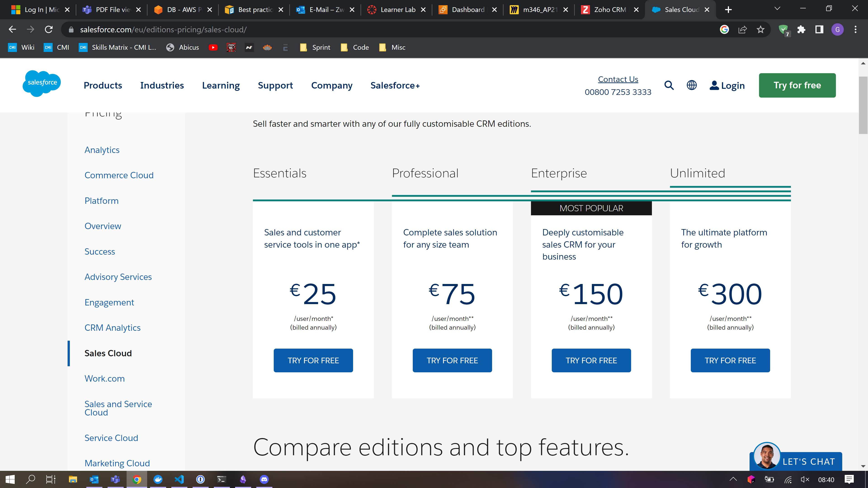Toggle the Chrome side panel icon
The width and height of the screenshot is (868, 488).
coord(819,30)
